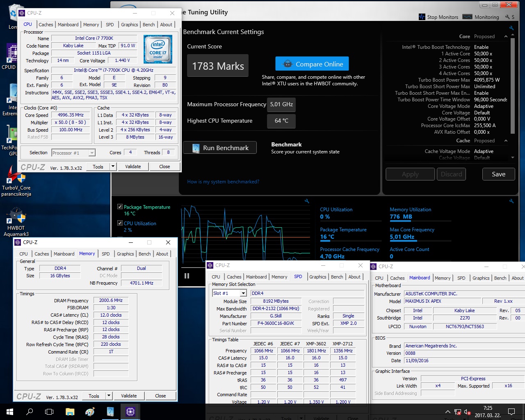This screenshot has width=525, height=420.
Task: Pause the live monitoring graph
Action: [x=187, y=276]
